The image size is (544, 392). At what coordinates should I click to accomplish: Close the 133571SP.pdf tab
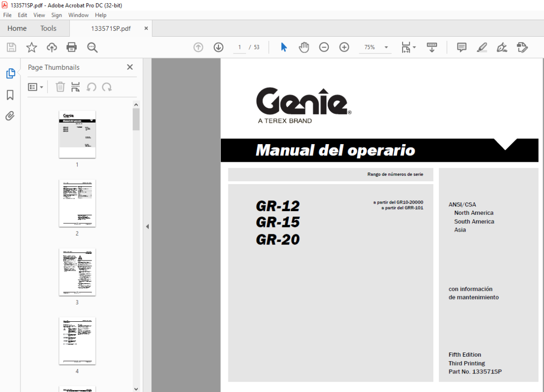coord(146,28)
